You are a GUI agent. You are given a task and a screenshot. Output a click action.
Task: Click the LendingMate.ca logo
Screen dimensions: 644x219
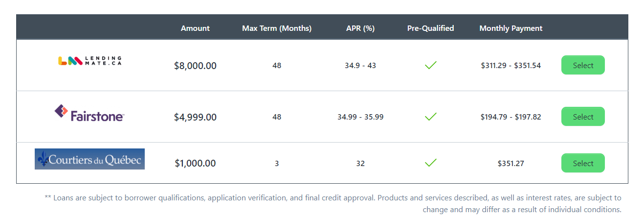89,61
